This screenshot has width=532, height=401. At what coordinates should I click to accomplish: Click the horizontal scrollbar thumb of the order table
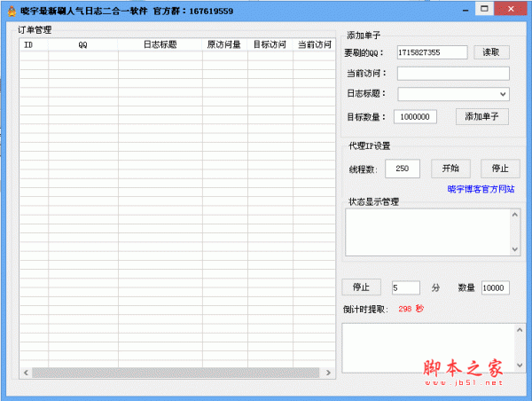(176, 373)
